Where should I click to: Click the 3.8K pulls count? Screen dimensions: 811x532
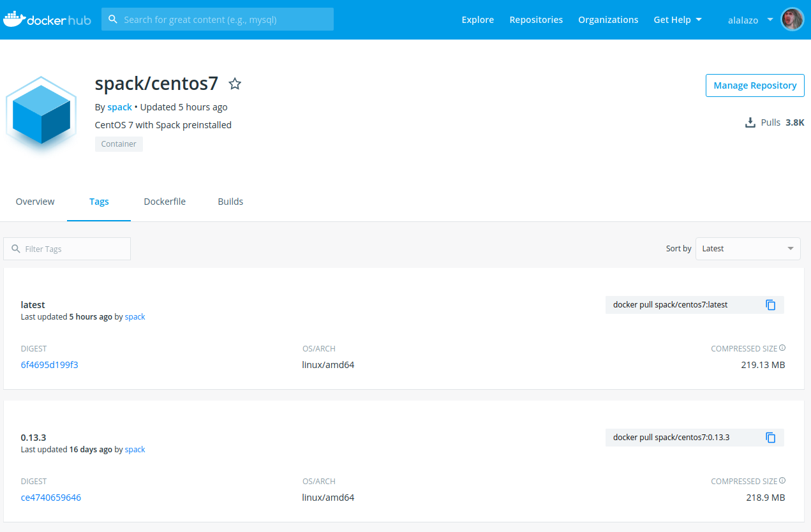pos(795,122)
